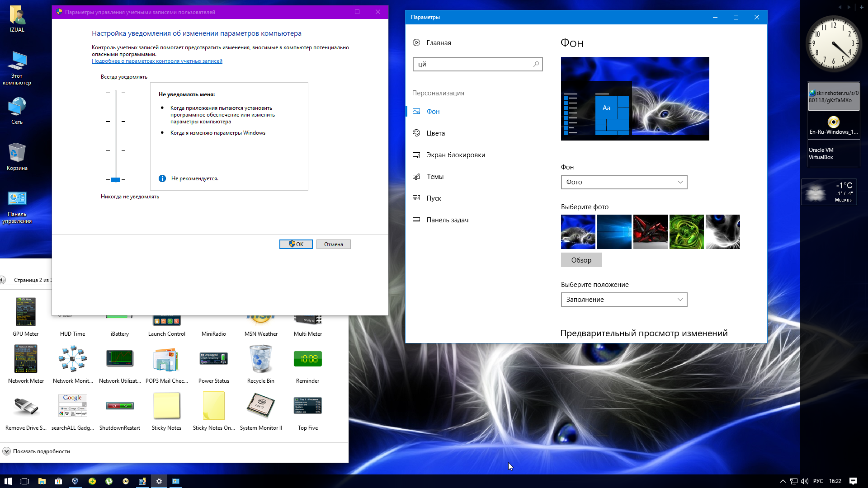Viewport: 868px width, 488px height.
Task: Open Windows Start button on taskbar
Action: (x=8, y=481)
